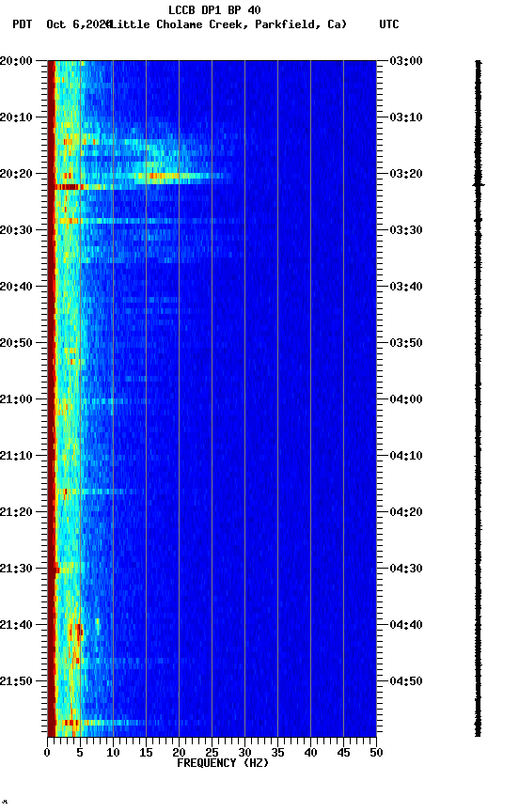Click the 45 Hz frequency tick label
Screen dimensions: 519x812
coord(343,753)
